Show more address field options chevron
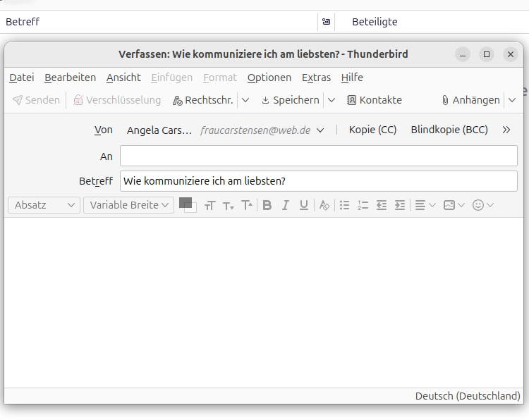The height and width of the screenshot is (420, 529). point(506,130)
